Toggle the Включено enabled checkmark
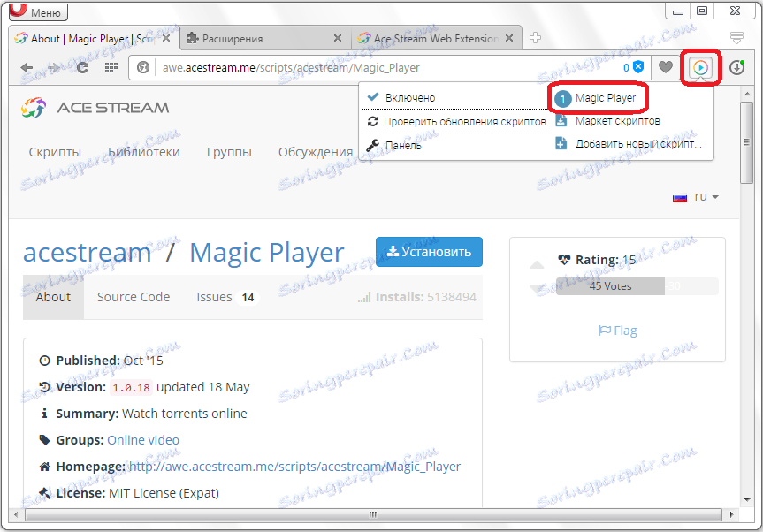The height and width of the screenshot is (532, 763). 373,97
